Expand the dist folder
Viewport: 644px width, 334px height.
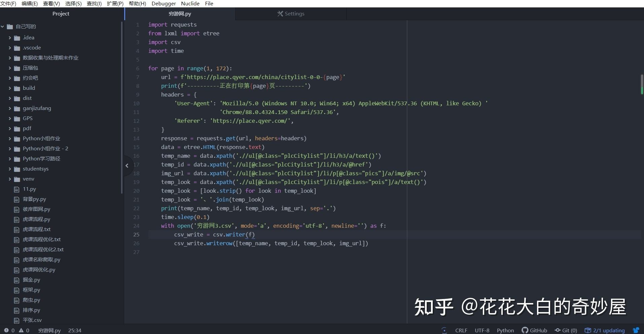[x=10, y=98]
